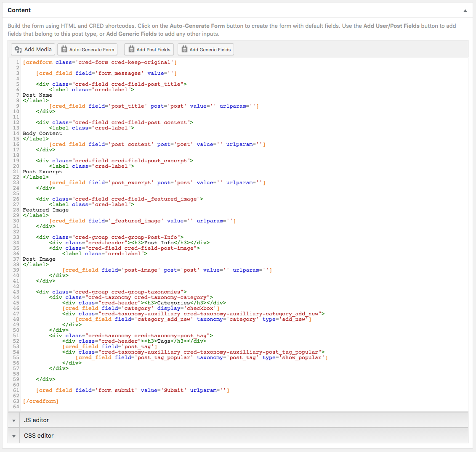Click the post_content cred_field shortcode line
The width and height of the screenshot is (476, 452).
pyautogui.click(x=157, y=144)
